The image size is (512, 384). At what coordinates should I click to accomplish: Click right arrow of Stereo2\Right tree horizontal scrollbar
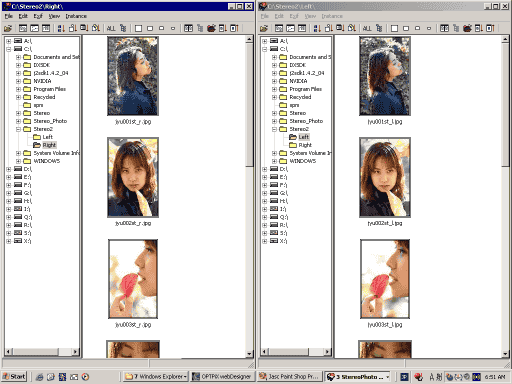[75, 351]
